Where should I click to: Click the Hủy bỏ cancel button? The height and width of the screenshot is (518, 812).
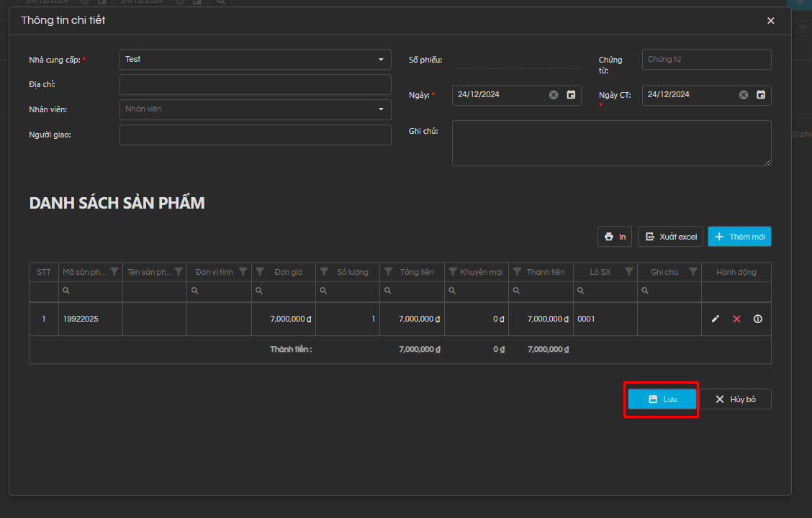pyautogui.click(x=734, y=399)
